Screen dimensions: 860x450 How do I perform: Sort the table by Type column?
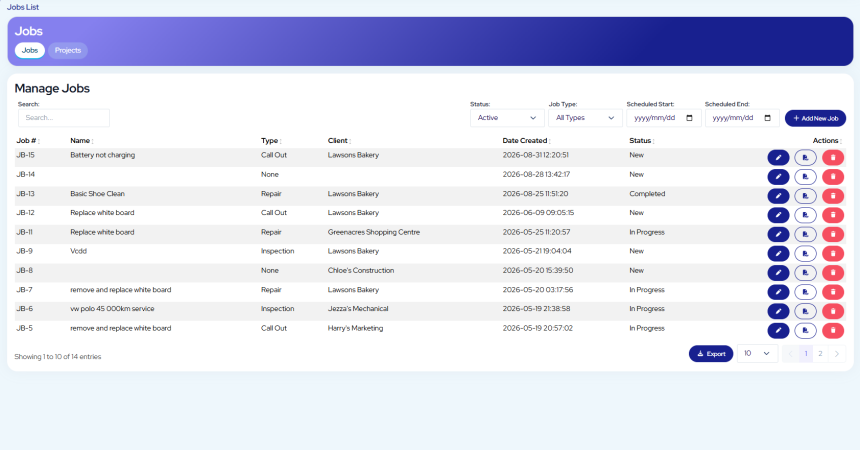[x=271, y=141]
